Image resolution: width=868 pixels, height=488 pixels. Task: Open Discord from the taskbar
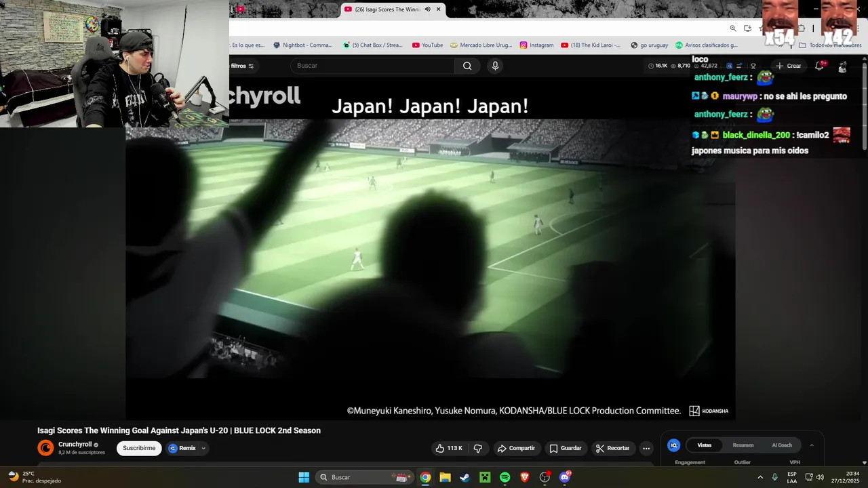point(565,477)
